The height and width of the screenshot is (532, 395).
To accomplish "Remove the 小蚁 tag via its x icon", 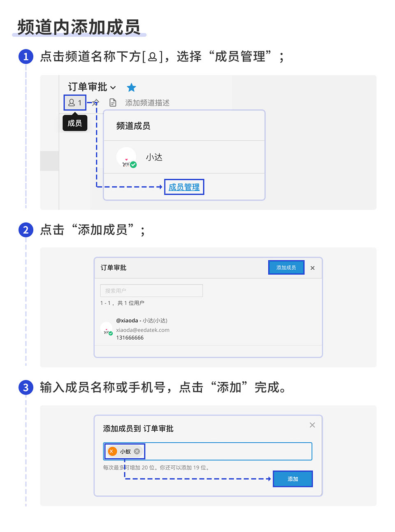I will point(137,451).
